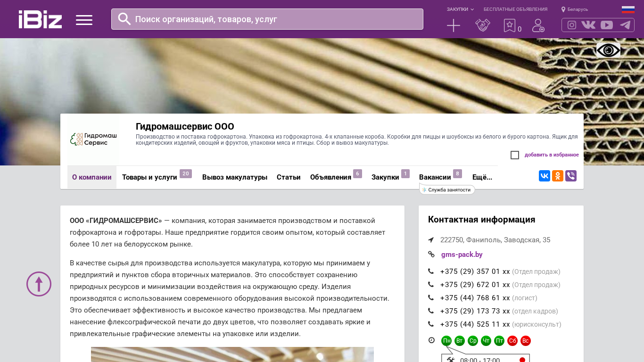Click the address 222750, Фаниполь, Заводская, 35
The width and height of the screenshot is (644, 362).
(x=495, y=240)
